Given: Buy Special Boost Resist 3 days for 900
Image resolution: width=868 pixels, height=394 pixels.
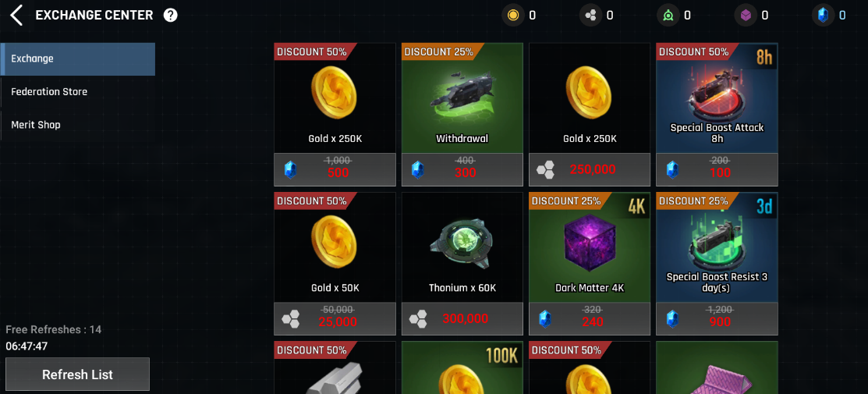Looking at the screenshot, I should click(x=717, y=318).
